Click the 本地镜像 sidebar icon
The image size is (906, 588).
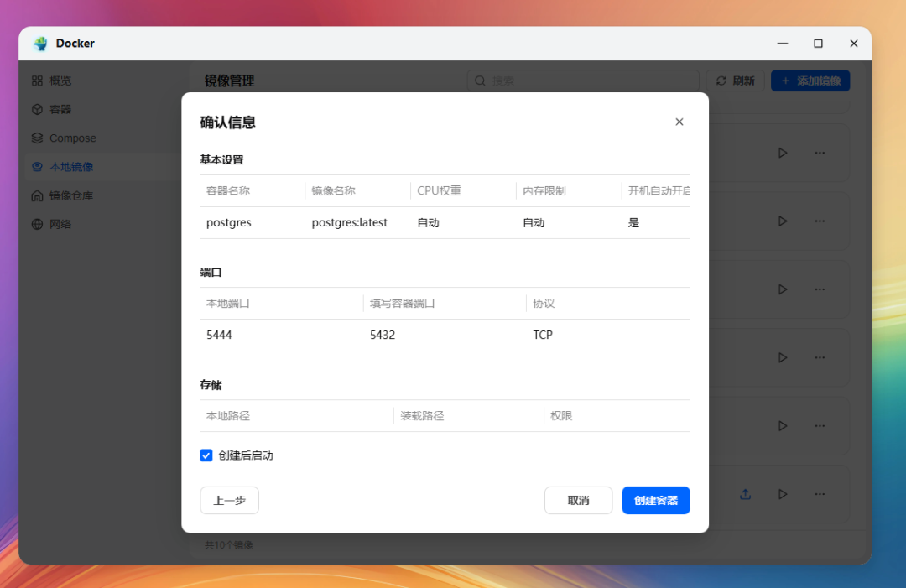37,167
